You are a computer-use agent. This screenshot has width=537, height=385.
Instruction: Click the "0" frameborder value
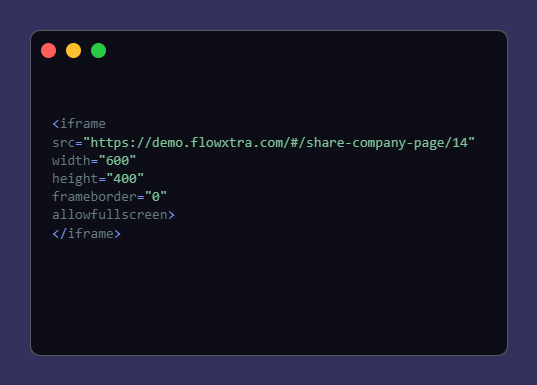(156, 197)
